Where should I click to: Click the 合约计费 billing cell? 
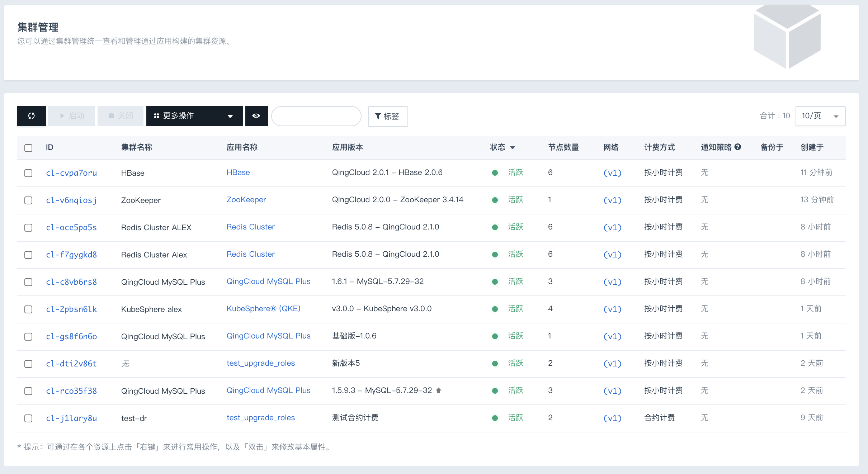pos(660,418)
